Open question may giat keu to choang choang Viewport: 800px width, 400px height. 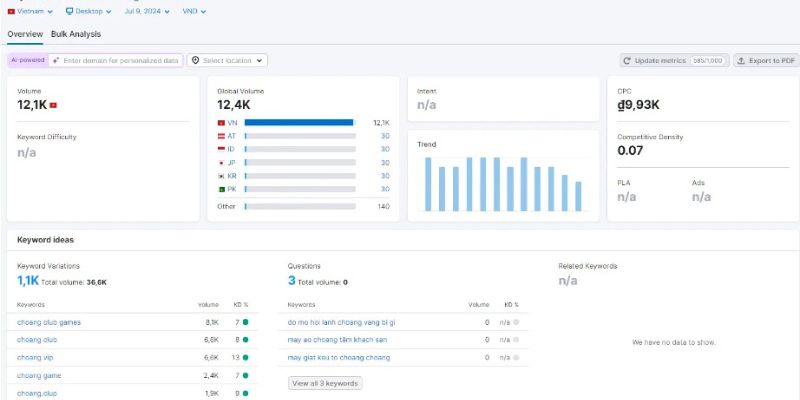tap(339, 358)
